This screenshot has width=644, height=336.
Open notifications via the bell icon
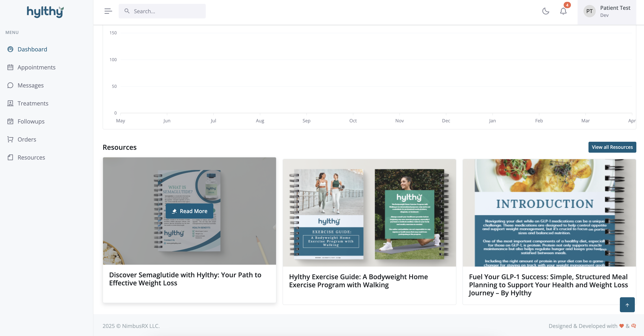click(x=563, y=11)
